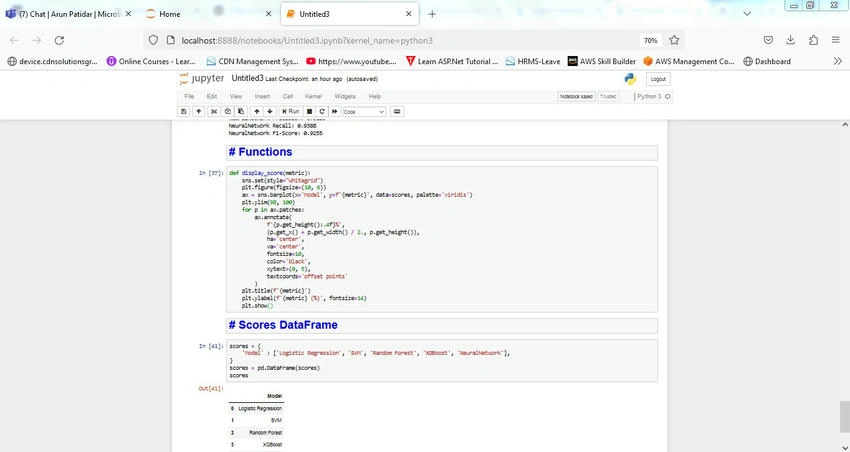Restart the kernel circular arrow icon
This screenshot has width=850, height=452.
click(322, 112)
